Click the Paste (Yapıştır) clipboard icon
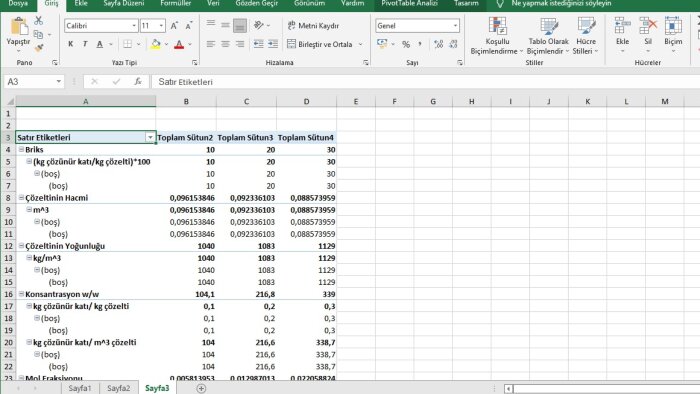The width and height of the screenshot is (700, 394). (19, 25)
